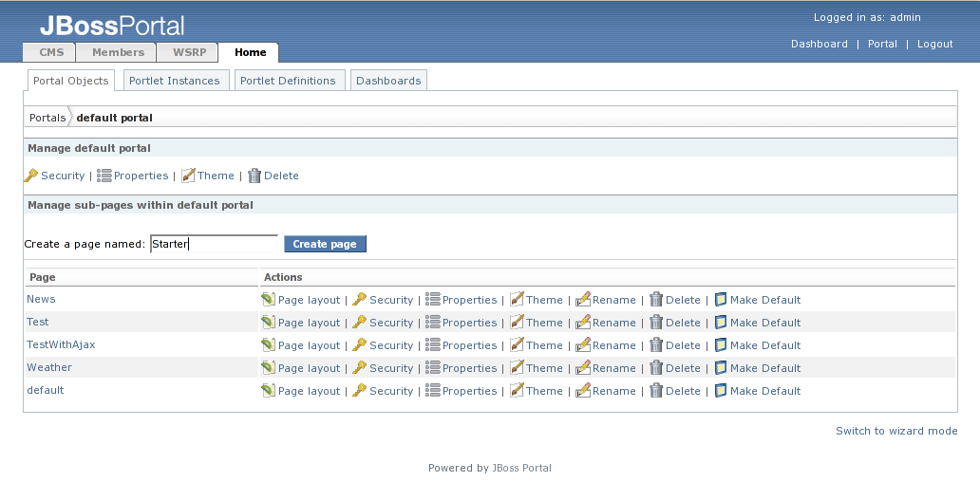980x482 pixels.
Task: Click Security text link in Weather row
Action: (x=391, y=368)
